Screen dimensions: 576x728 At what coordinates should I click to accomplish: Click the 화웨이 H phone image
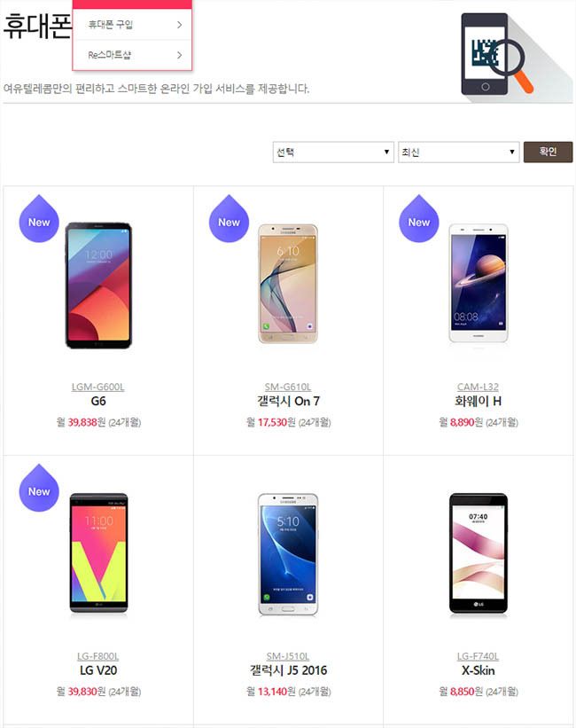[478, 283]
